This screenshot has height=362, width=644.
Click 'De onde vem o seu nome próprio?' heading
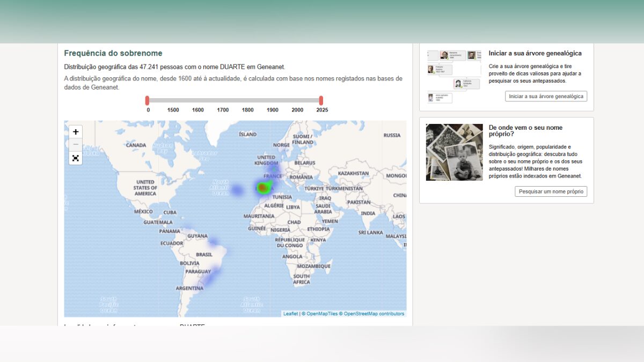point(525,130)
